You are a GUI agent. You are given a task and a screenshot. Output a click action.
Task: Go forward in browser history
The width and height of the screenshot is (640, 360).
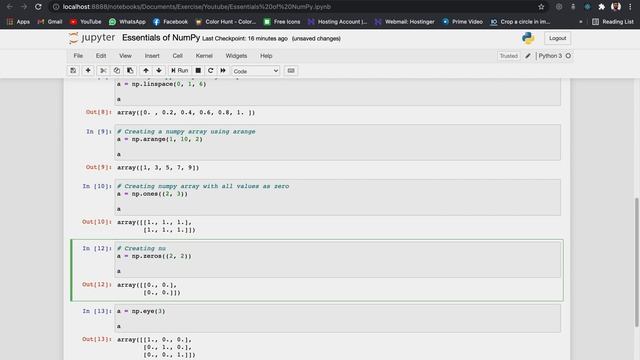click(x=24, y=7)
